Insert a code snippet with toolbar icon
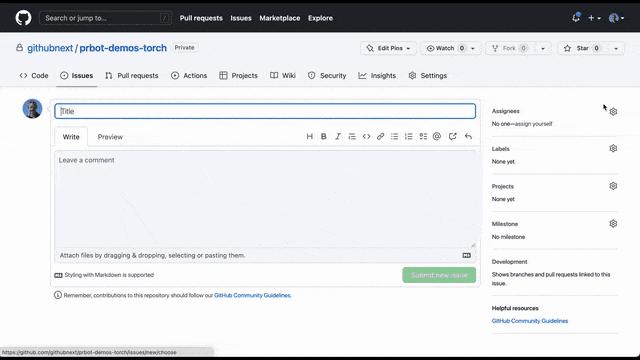Viewport: 640px width, 360px height. tap(366, 136)
